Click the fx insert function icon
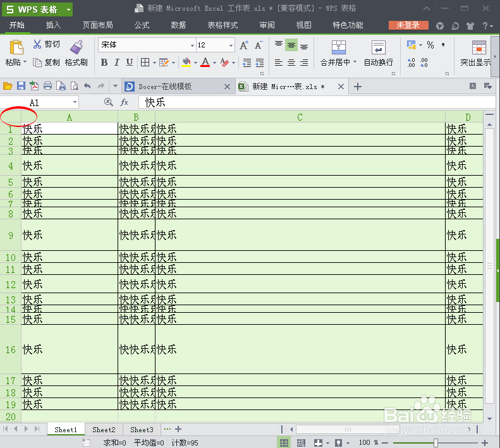Viewport: 500px width, 448px height. tap(124, 102)
